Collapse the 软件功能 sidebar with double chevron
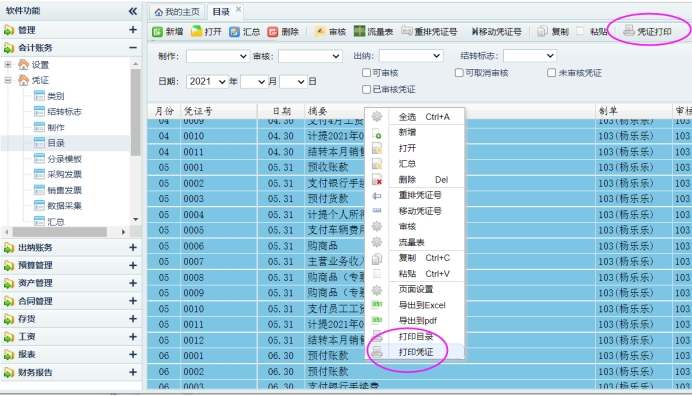This screenshot has height=396, width=692. point(132,11)
